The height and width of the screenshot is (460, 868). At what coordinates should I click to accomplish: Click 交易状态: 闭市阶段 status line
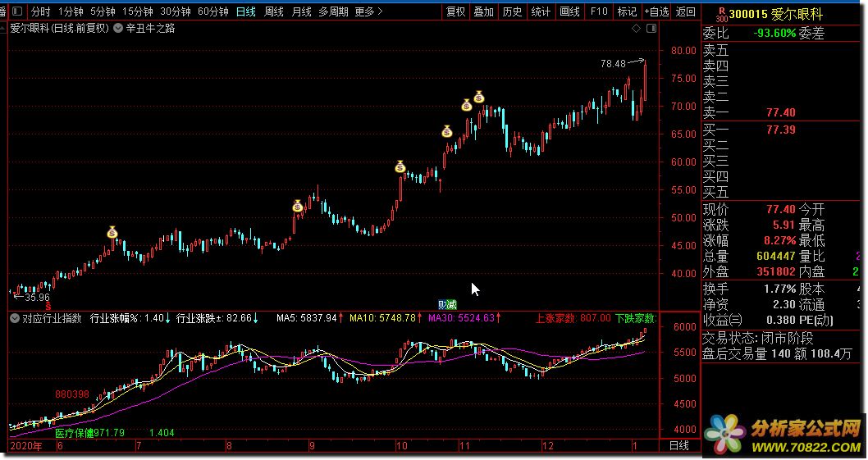(758, 338)
